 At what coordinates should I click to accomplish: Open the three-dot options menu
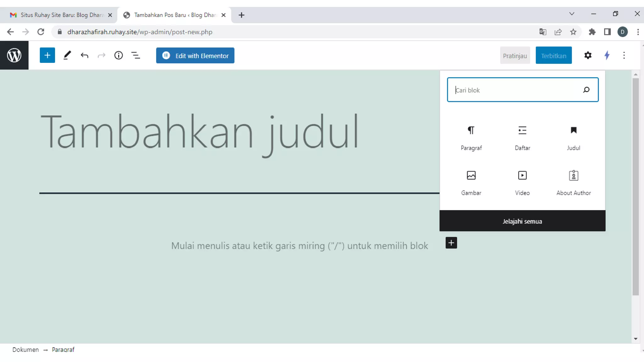coord(624,56)
